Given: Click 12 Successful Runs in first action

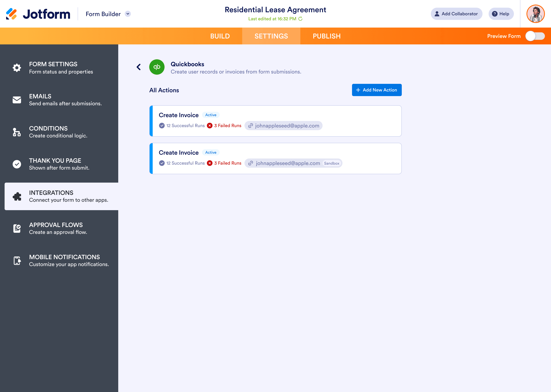Looking at the screenshot, I should click(185, 126).
